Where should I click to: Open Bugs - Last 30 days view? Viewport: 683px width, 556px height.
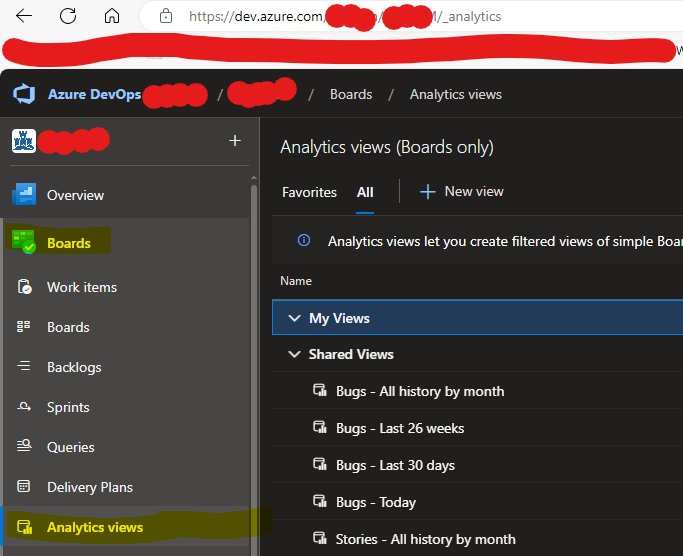395,465
